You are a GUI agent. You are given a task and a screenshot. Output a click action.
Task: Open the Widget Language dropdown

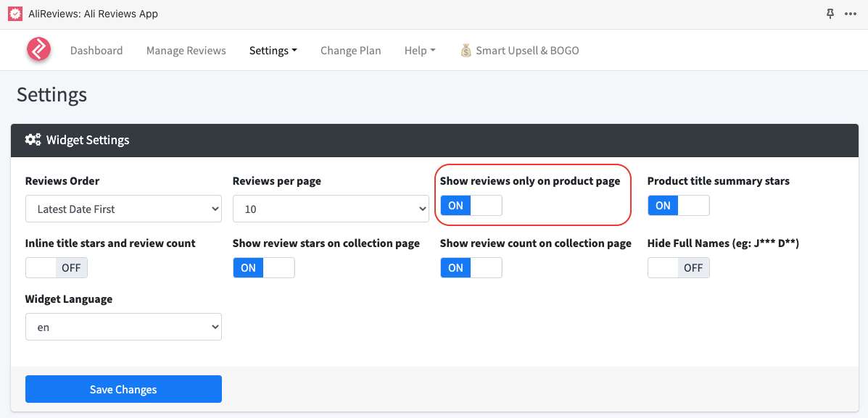coord(123,327)
